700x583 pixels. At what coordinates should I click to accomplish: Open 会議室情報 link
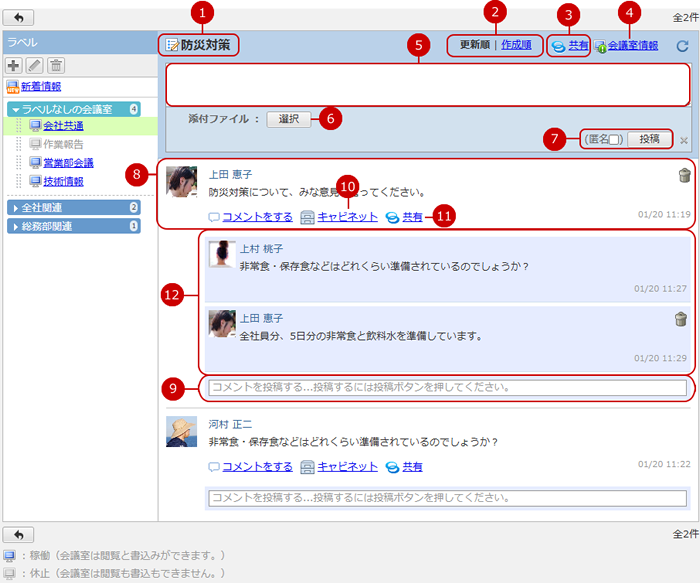(x=633, y=46)
